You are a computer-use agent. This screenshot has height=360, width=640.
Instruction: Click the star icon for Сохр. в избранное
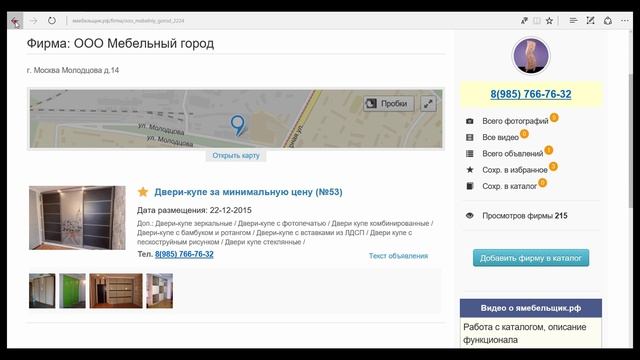470,169
